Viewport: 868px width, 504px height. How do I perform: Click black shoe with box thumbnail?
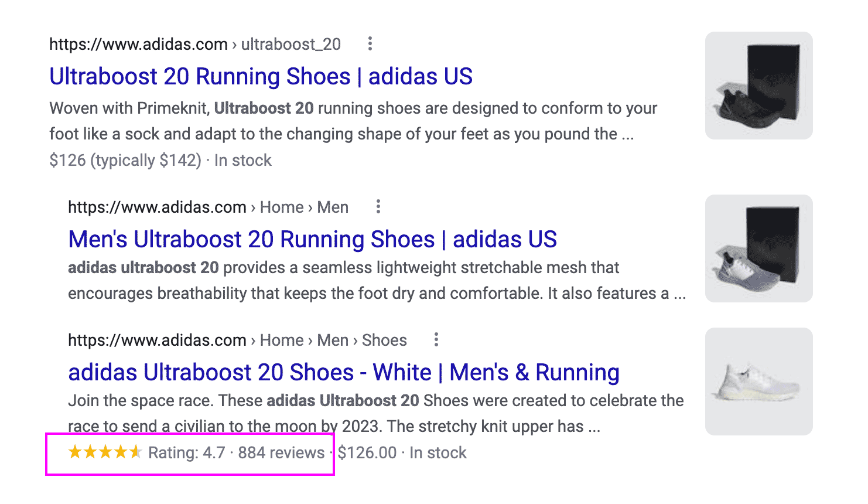(x=758, y=86)
